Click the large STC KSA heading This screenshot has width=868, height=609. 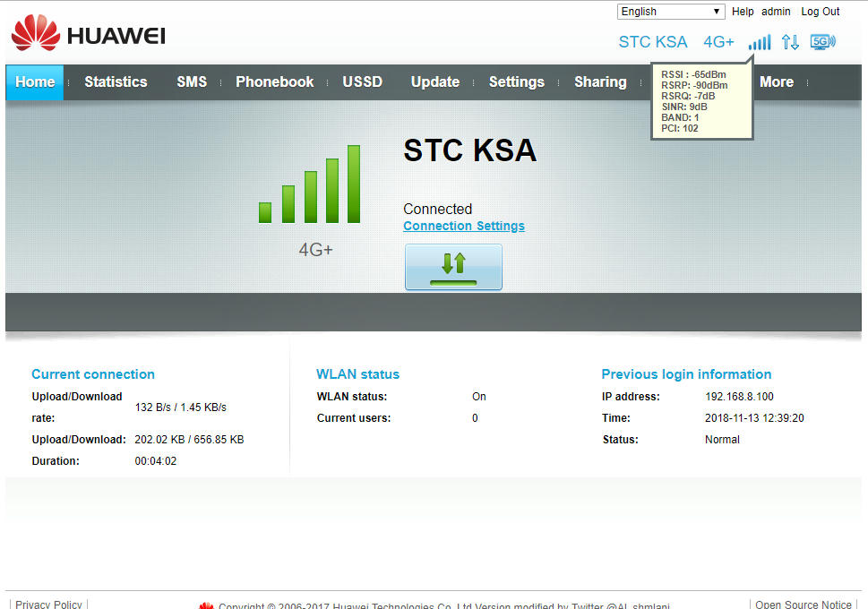470,150
